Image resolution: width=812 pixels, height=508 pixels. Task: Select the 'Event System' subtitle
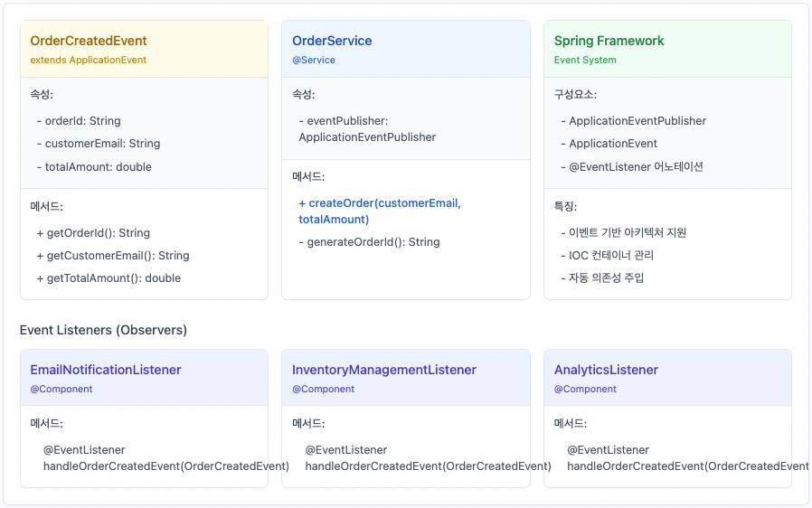(x=585, y=60)
